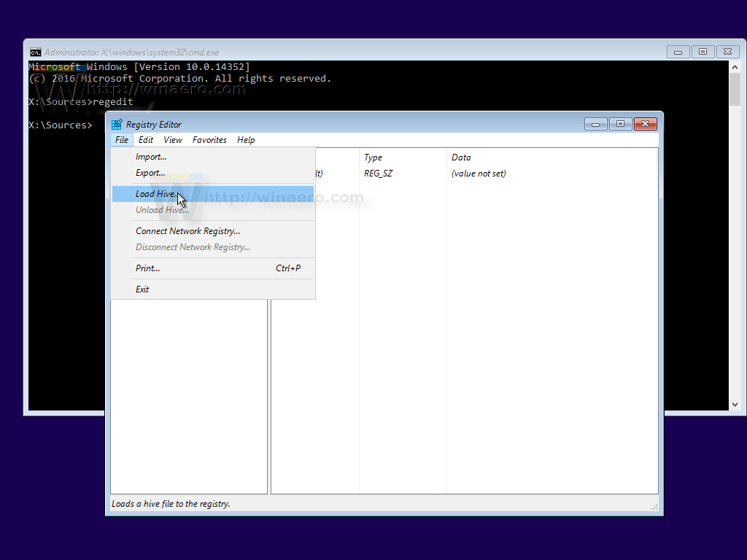This screenshot has width=747, height=560.
Task: Maximize the Administrator command prompt window
Action: (x=703, y=52)
